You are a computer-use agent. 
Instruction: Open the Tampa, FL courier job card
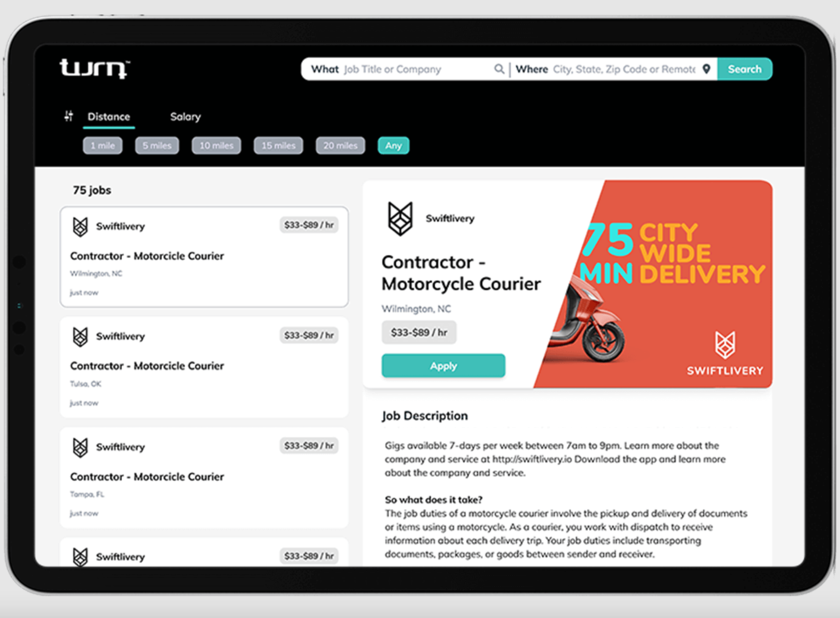pyautogui.click(x=204, y=478)
